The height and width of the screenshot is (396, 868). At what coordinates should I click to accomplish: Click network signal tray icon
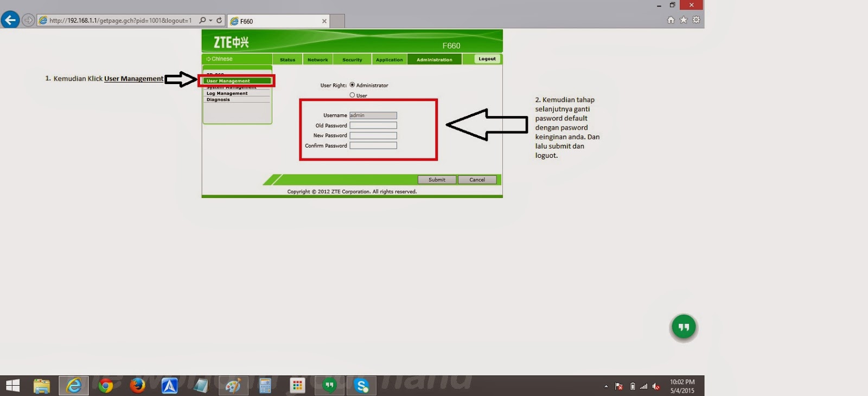point(643,386)
